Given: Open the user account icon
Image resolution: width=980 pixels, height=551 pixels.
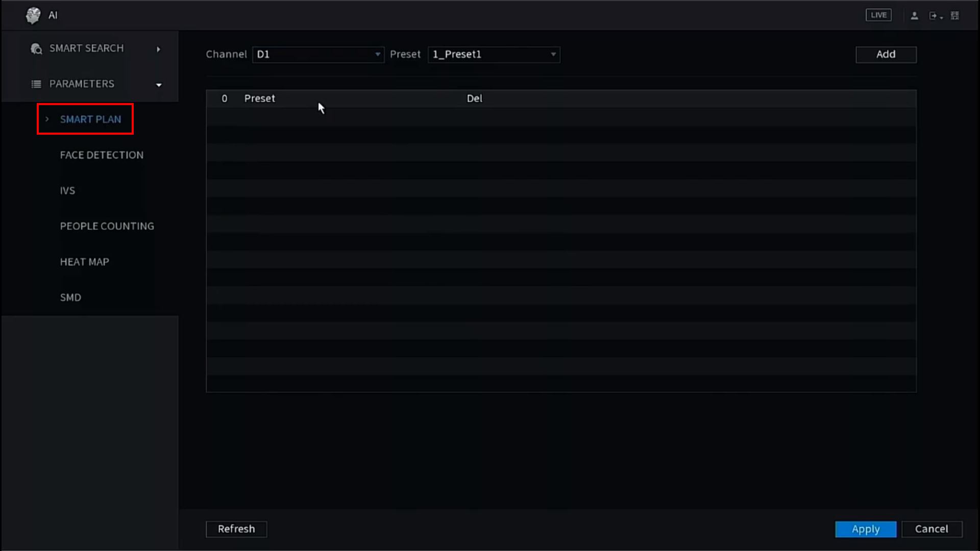Looking at the screenshot, I should pos(914,16).
